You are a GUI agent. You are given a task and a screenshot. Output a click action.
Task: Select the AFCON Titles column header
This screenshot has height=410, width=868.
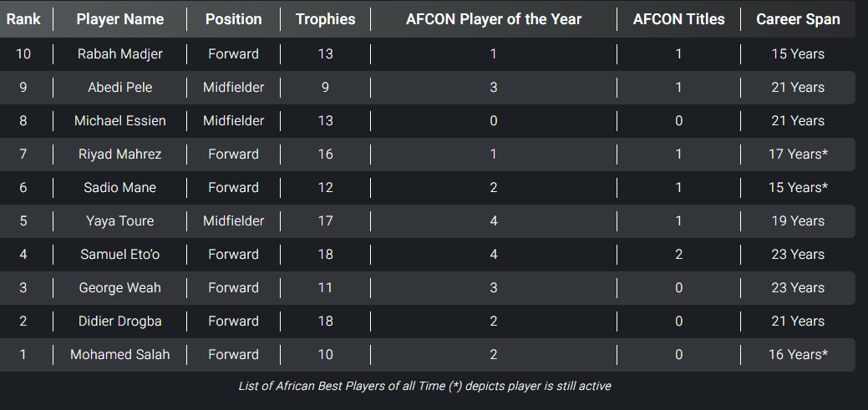click(x=678, y=19)
